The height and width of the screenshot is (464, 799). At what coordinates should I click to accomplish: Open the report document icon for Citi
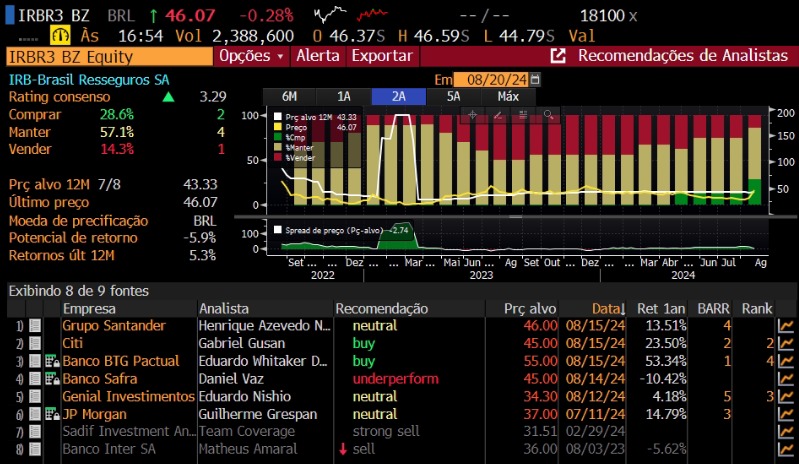[x=35, y=343]
